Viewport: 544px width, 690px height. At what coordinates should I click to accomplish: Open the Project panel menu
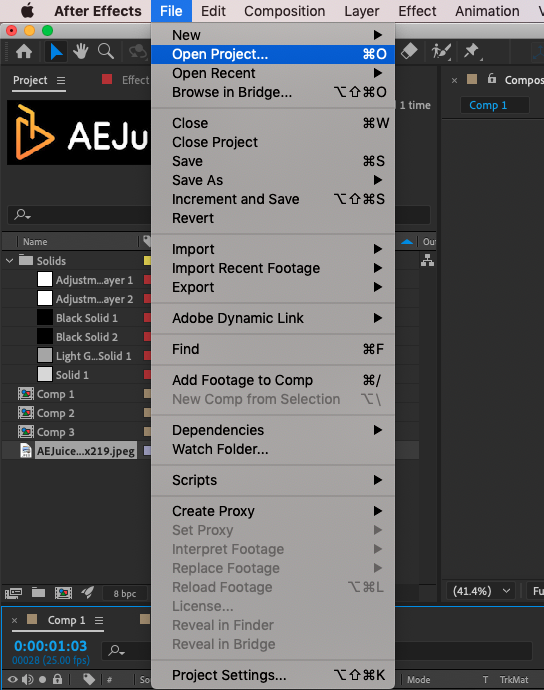tap(61, 80)
